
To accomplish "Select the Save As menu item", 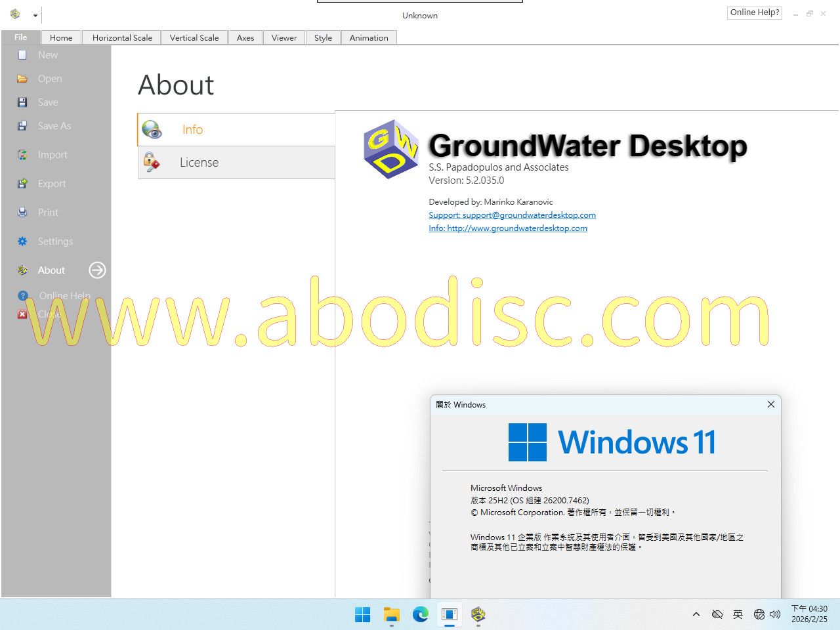I will (x=54, y=126).
